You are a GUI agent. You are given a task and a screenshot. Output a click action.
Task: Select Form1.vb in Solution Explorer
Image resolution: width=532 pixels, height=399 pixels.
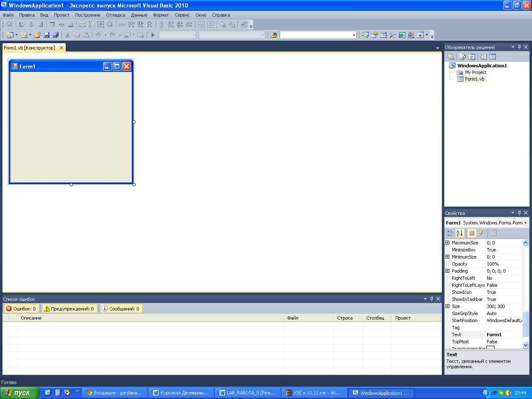point(475,79)
